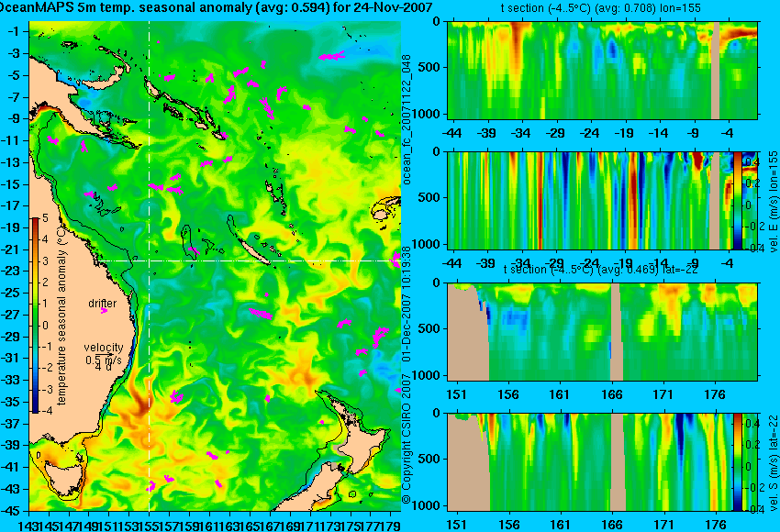
Task: Click the 't section' lon=155 panel title
Action: coord(600,8)
